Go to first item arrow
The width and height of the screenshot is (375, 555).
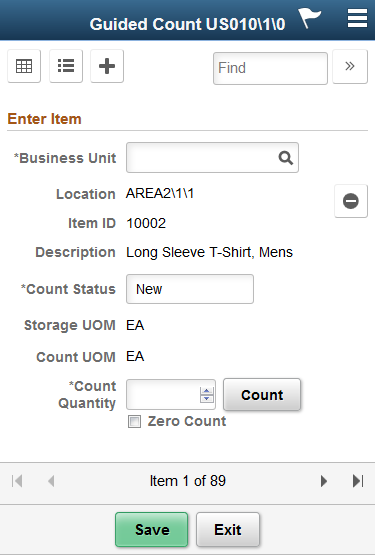coord(17,481)
